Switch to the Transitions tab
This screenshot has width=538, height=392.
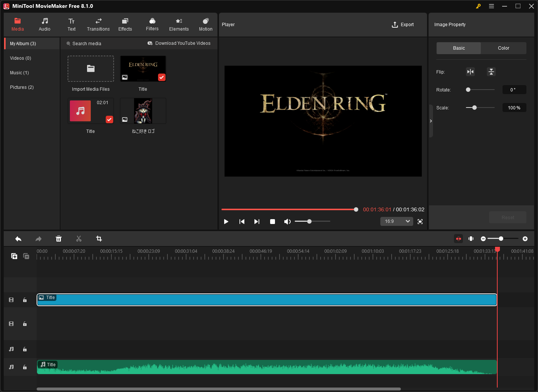click(98, 24)
